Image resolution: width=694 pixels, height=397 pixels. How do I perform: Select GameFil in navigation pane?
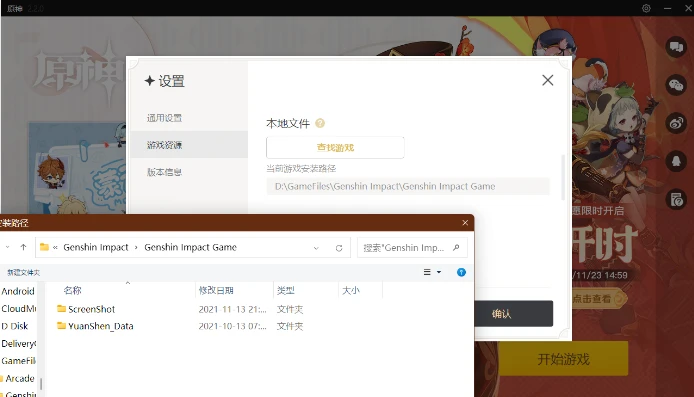(x=19, y=361)
